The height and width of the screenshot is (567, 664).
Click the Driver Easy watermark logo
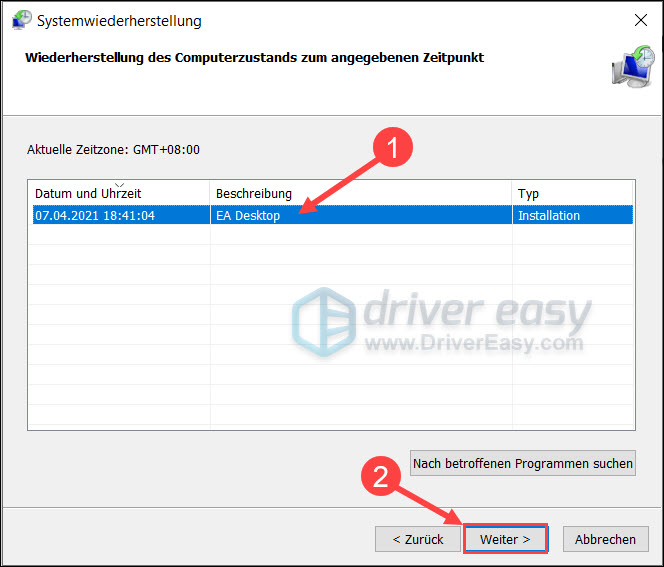click(324, 318)
